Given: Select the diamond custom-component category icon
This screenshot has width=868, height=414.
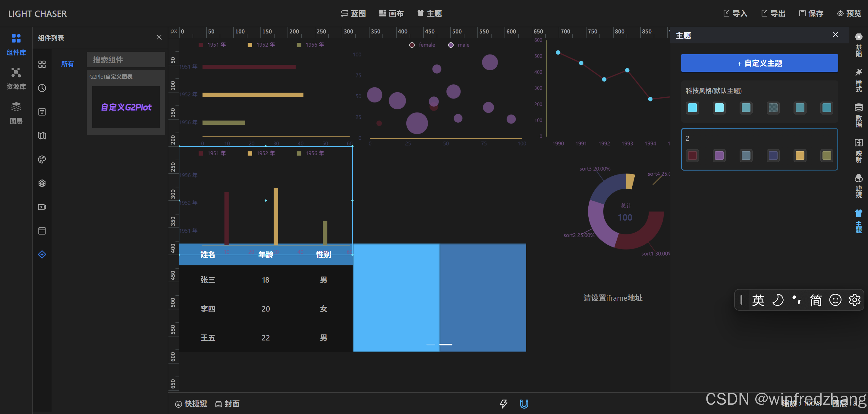Looking at the screenshot, I should pyautogui.click(x=42, y=255).
